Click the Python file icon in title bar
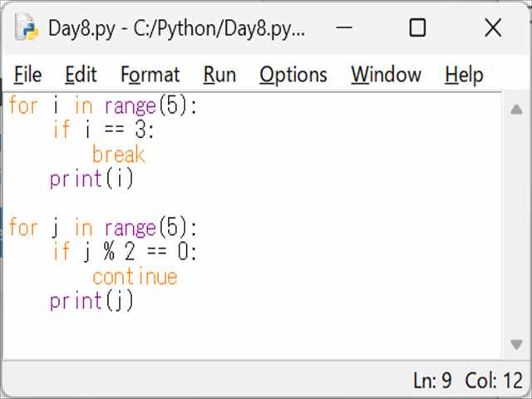Image resolution: width=532 pixels, height=399 pixels. point(26,27)
